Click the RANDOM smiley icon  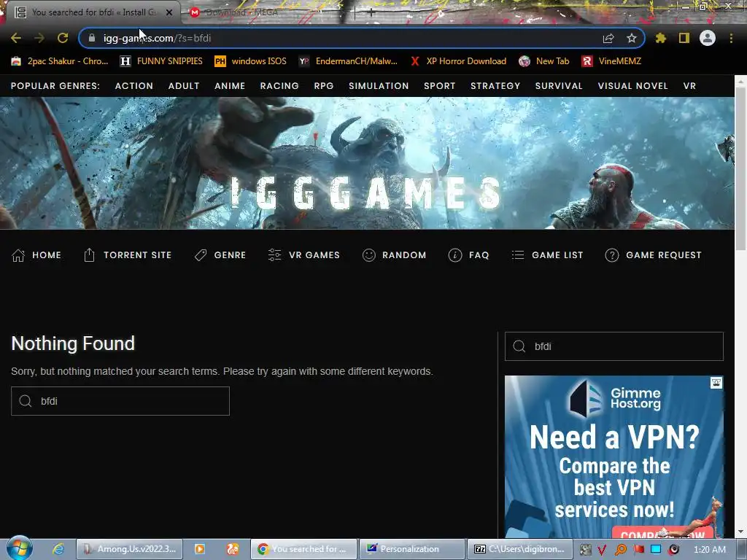coord(368,255)
